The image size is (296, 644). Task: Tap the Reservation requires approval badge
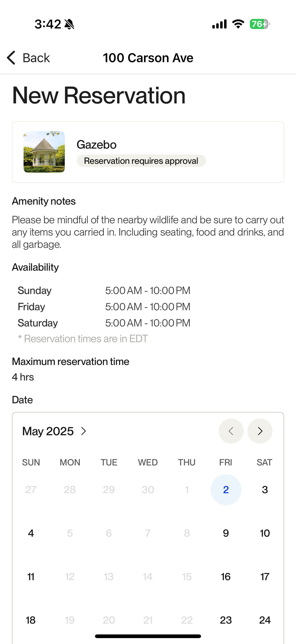[141, 161]
